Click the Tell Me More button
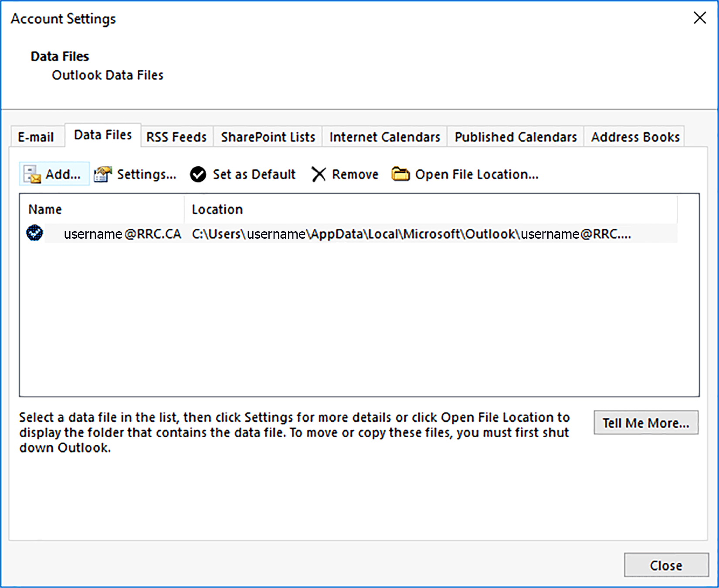Viewport: 719px width, 588px height. click(x=645, y=422)
